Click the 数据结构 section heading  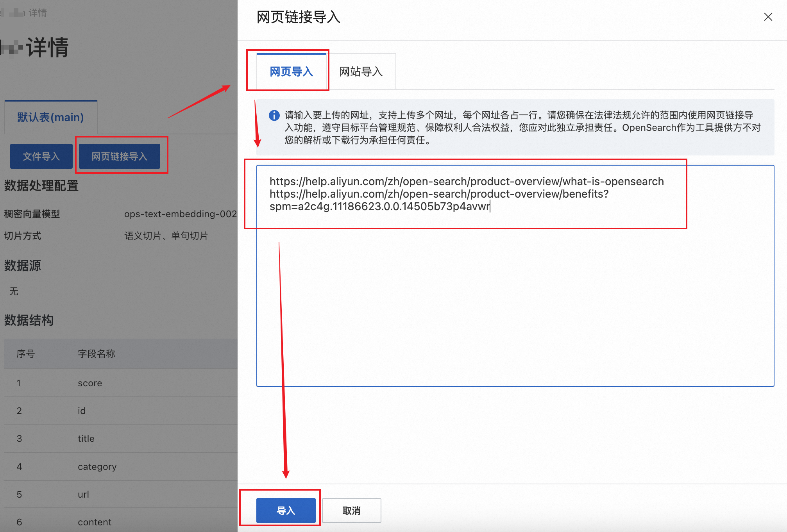[29, 320]
